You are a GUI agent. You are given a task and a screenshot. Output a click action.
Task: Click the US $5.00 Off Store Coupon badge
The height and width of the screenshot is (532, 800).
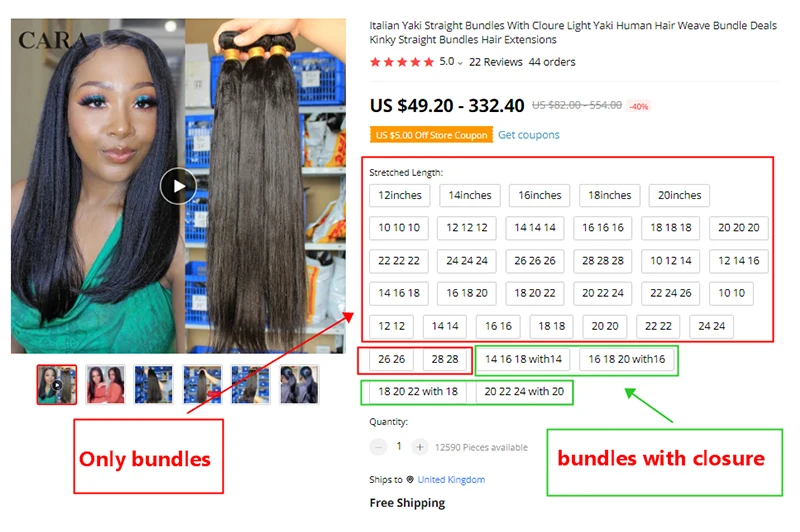click(431, 135)
